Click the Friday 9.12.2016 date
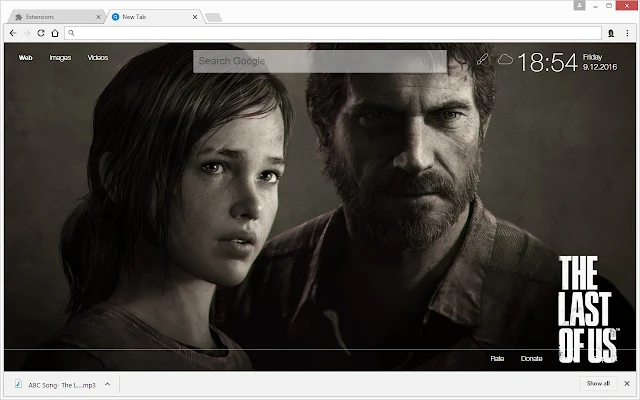The image size is (640, 400). click(600, 62)
